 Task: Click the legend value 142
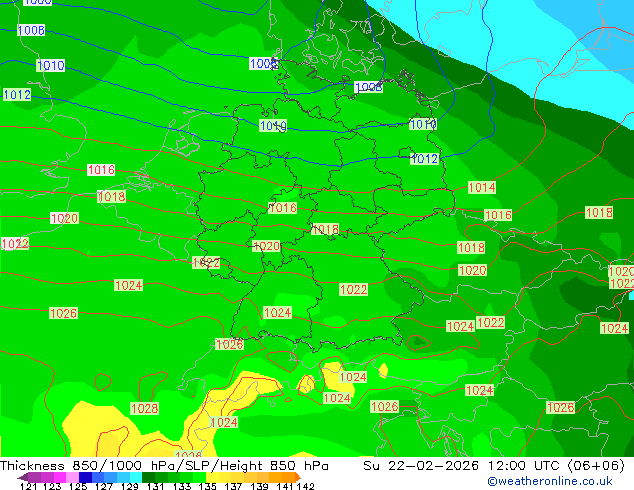305,486
